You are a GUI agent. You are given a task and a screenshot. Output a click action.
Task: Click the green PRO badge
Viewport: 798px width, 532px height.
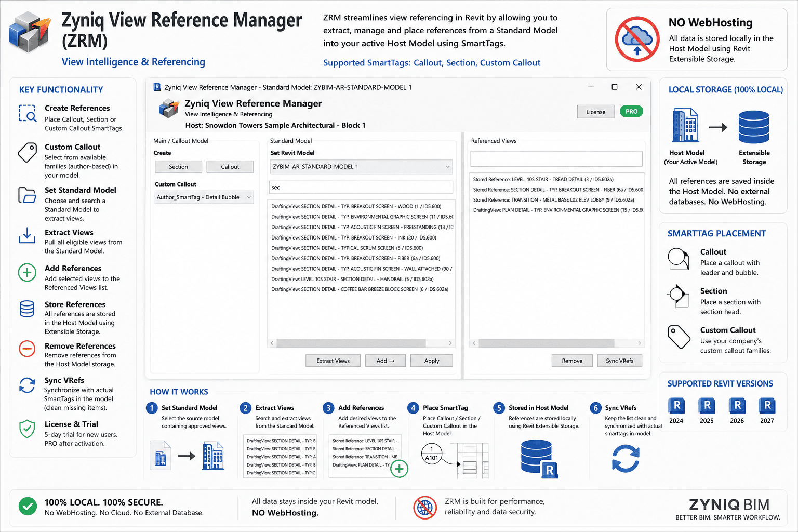(631, 111)
